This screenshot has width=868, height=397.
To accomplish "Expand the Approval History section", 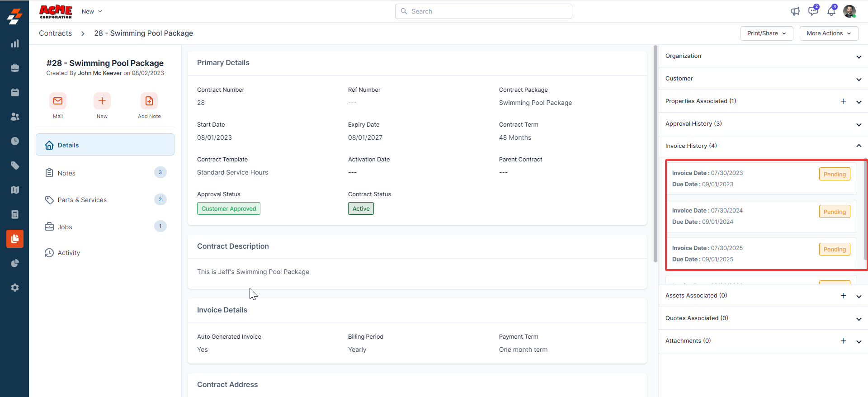I will [x=859, y=124].
